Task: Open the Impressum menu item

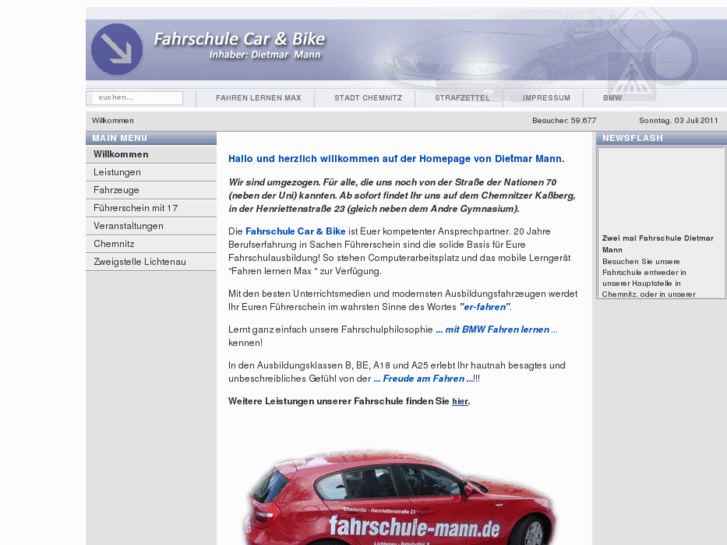Action: pos(546,98)
